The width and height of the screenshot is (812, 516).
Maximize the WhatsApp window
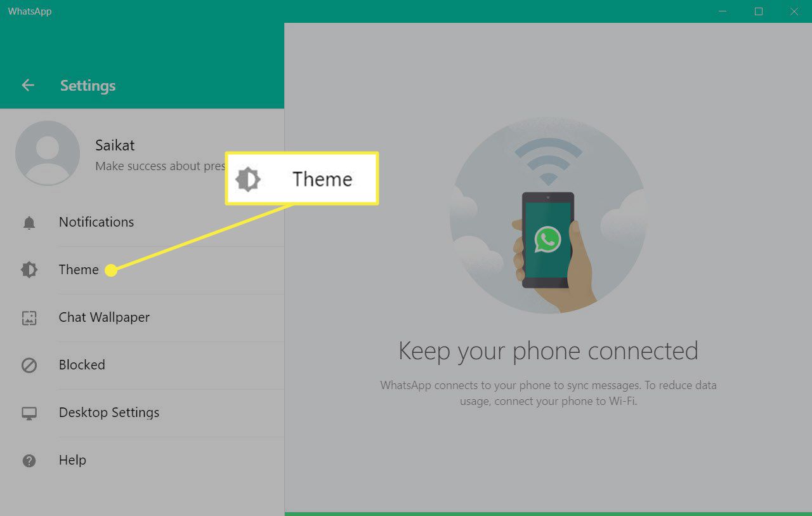[x=759, y=11]
